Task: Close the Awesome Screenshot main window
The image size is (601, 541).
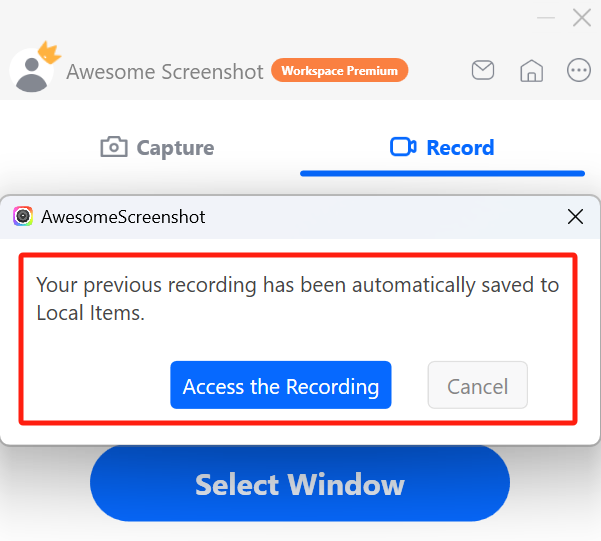Action: pyautogui.click(x=581, y=17)
